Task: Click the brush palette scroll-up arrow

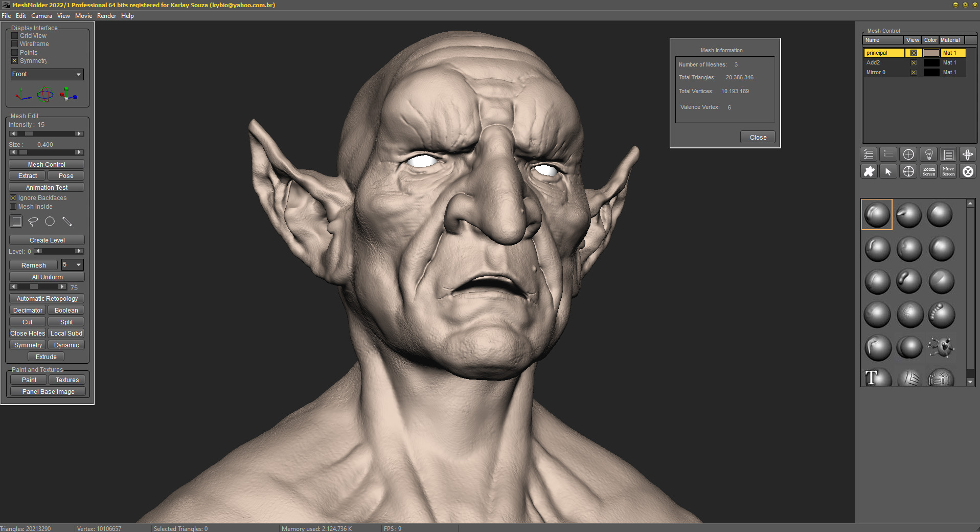Action: click(x=970, y=204)
